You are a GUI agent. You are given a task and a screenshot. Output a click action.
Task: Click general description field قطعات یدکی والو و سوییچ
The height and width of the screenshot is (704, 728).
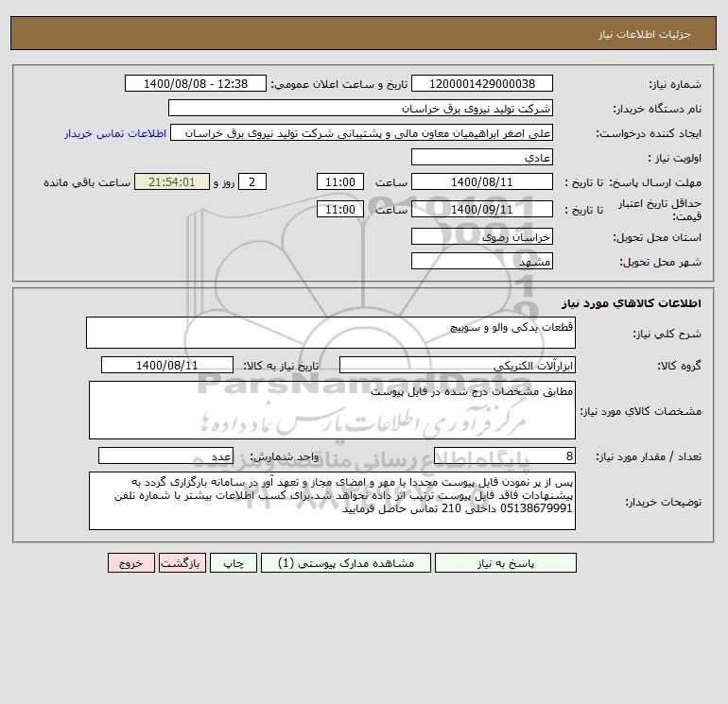[331, 333]
